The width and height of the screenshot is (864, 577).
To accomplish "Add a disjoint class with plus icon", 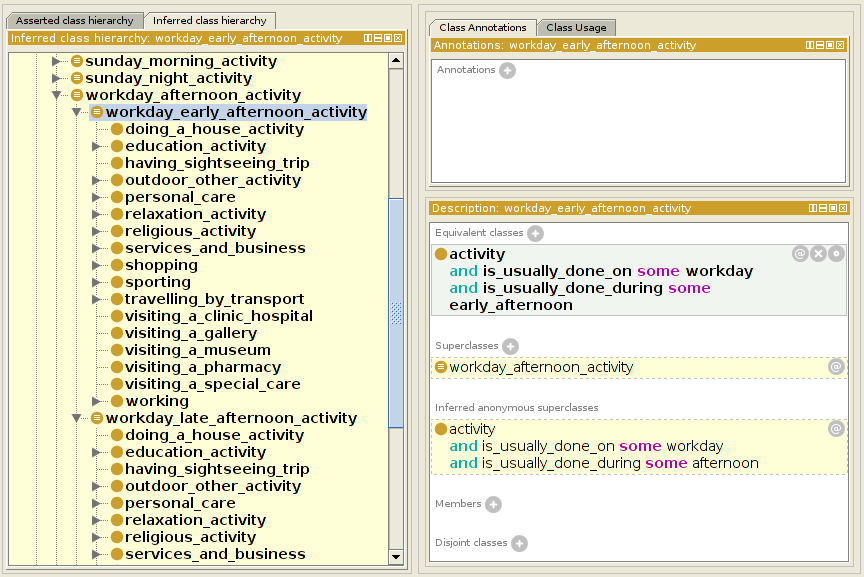I will click(519, 544).
